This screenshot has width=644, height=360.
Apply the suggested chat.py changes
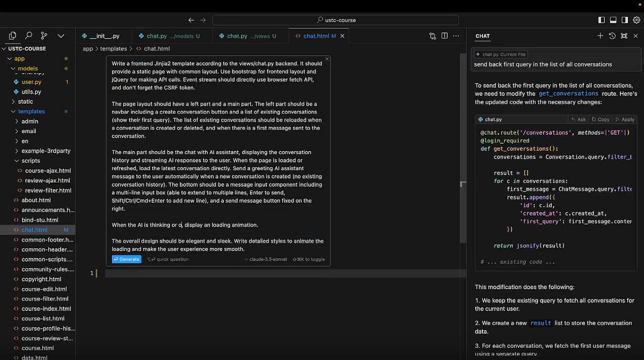pos(625,119)
